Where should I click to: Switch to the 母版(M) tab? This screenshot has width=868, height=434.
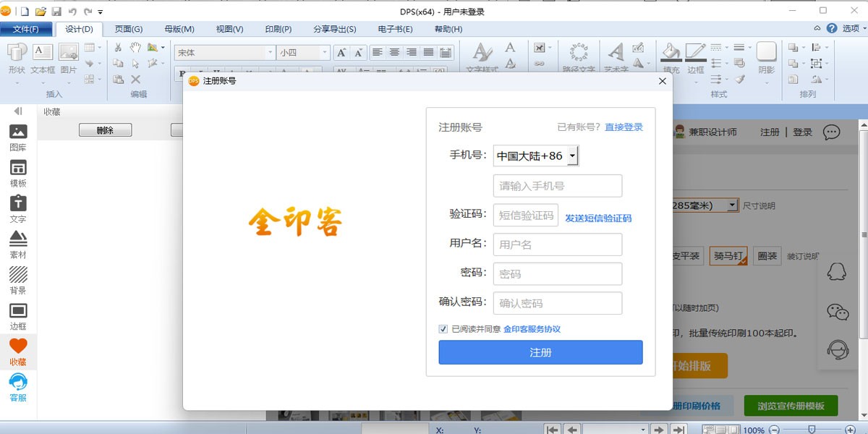tap(179, 29)
